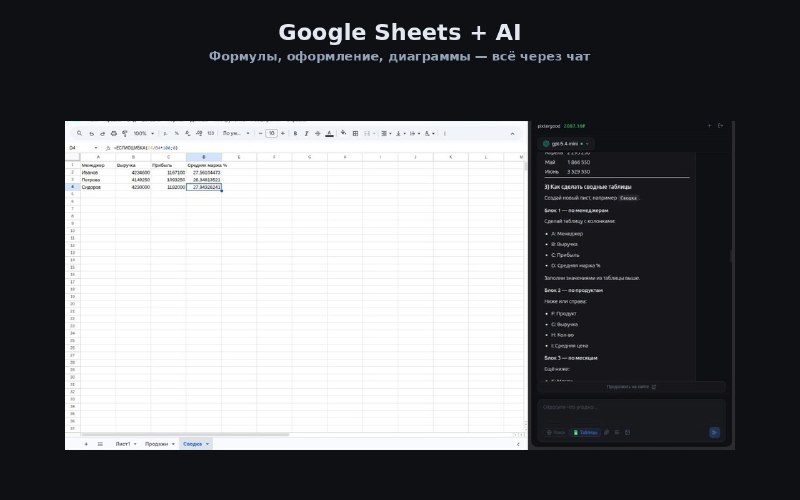Click the bold formatting icon in toolbar
Viewport: 800px width, 500px height.
click(294, 132)
